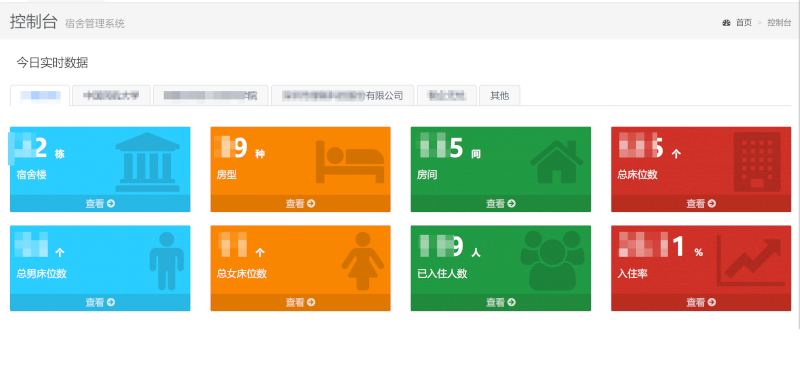Switch to the blurred tab before 其他
This screenshot has width=800, height=380.
click(446, 95)
